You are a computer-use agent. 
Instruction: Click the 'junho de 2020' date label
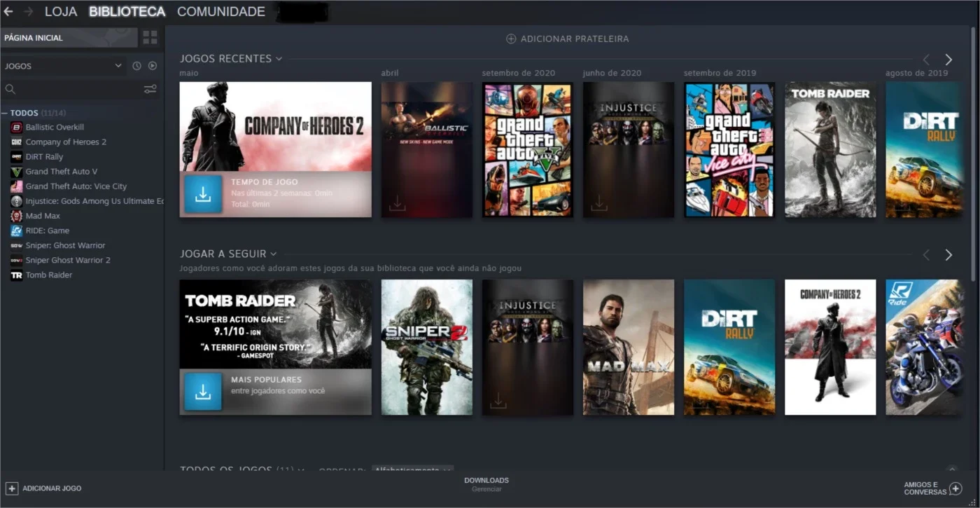click(x=612, y=73)
